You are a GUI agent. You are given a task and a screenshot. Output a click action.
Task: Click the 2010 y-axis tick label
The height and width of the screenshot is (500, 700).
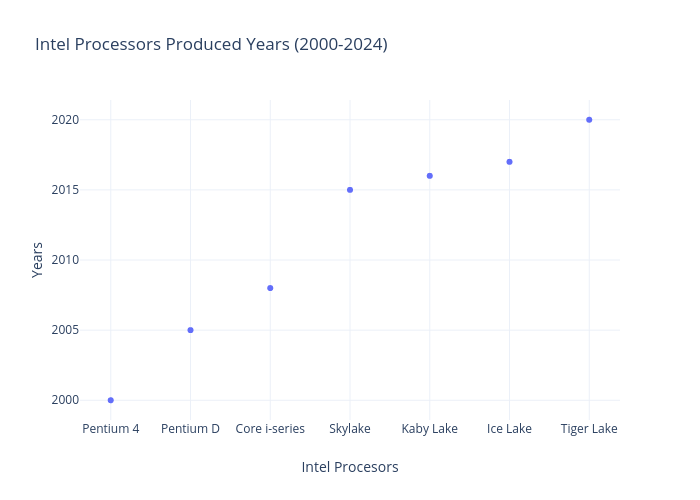point(65,260)
